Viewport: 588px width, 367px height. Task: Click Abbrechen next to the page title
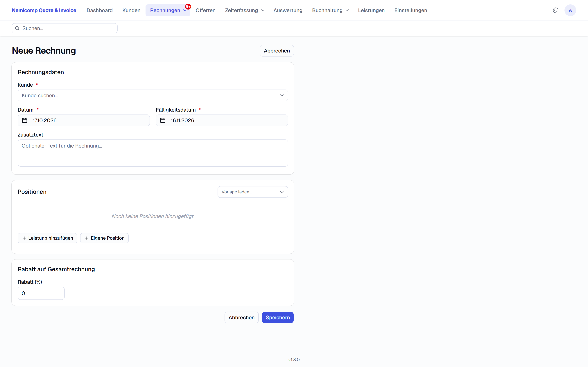click(x=277, y=51)
